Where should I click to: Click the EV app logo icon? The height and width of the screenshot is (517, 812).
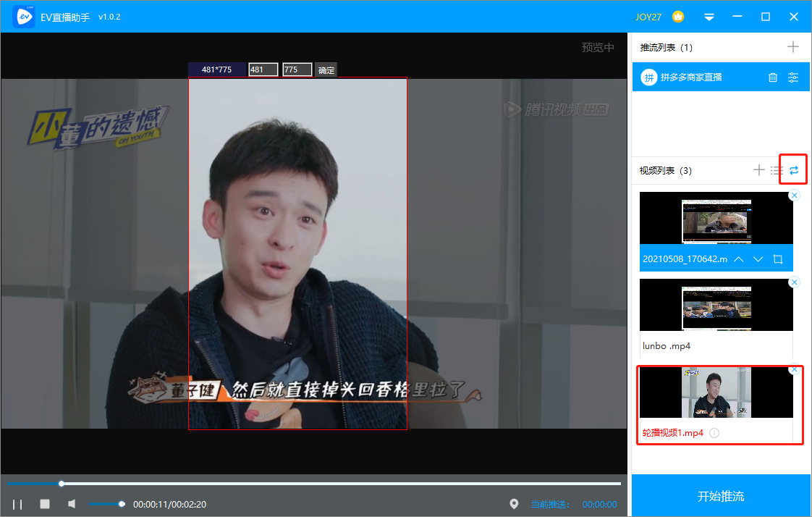click(23, 17)
